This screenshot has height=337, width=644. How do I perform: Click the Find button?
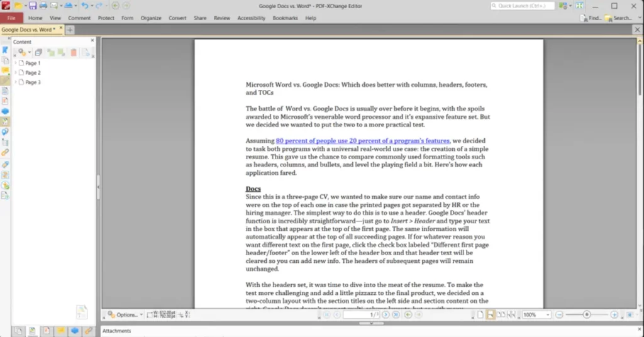[591, 18]
